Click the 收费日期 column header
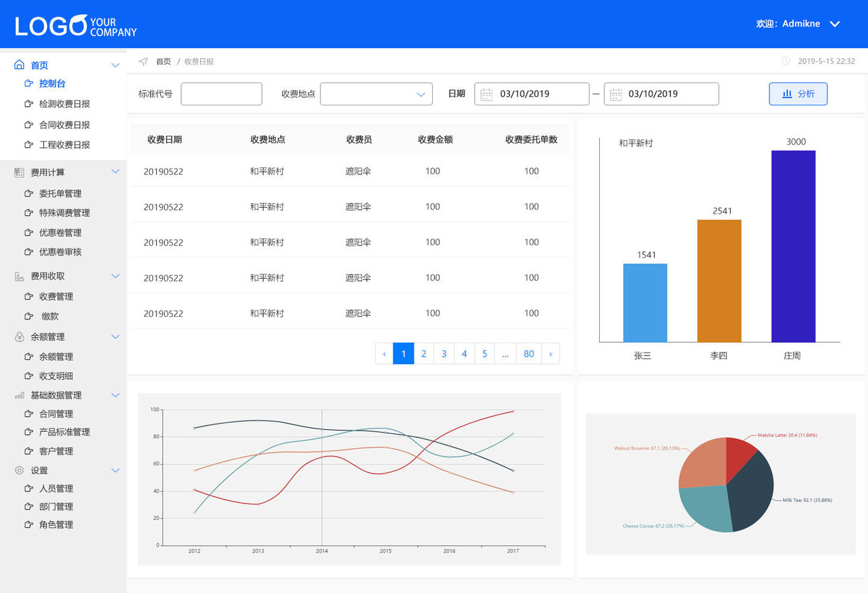The image size is (868, 593). tap(165, 140)
